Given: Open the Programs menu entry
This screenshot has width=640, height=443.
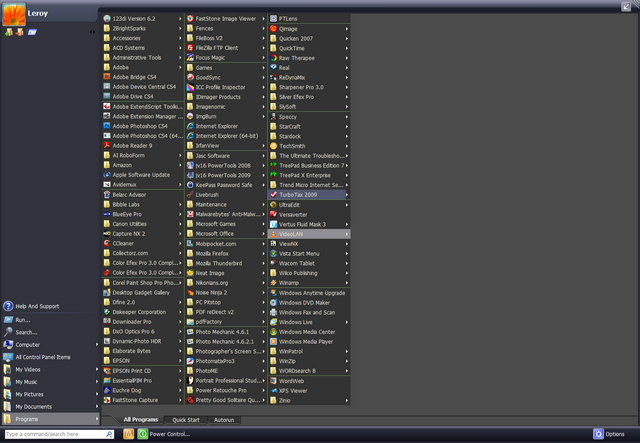Looking at the screenshot, I should (50, 419).
